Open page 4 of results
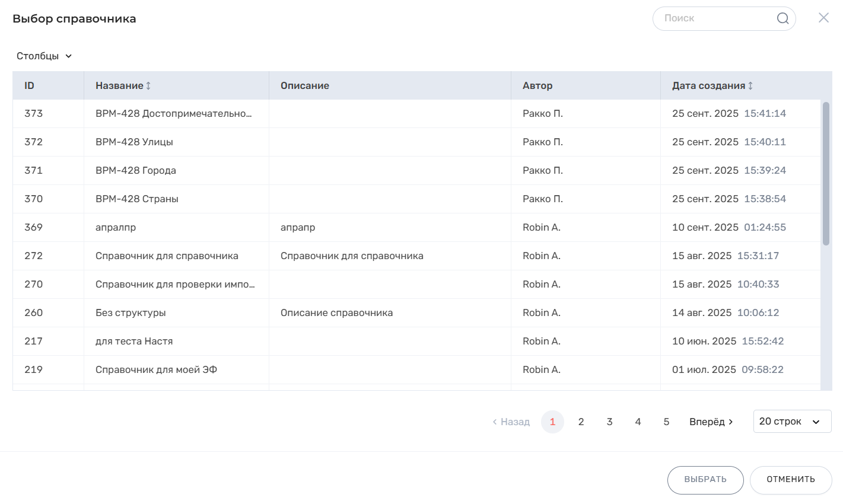Screen dimensions: 843x504 (638, 422)
